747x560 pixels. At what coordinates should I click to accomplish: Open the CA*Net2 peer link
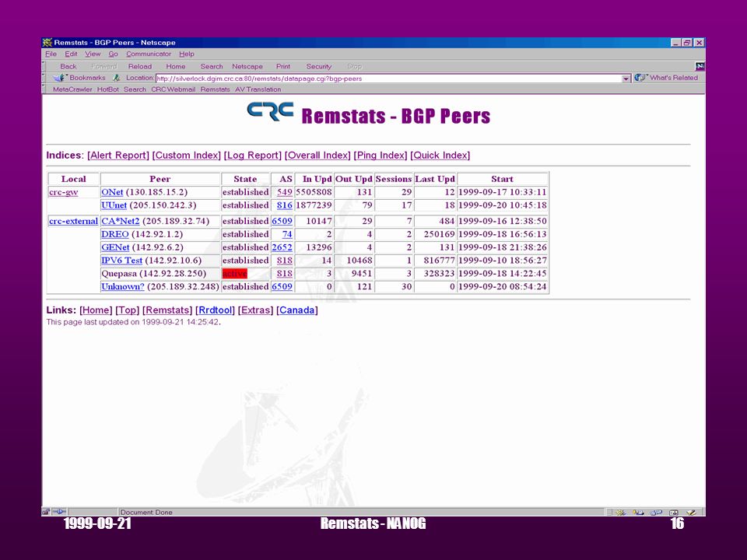click(x=120, y=222)
